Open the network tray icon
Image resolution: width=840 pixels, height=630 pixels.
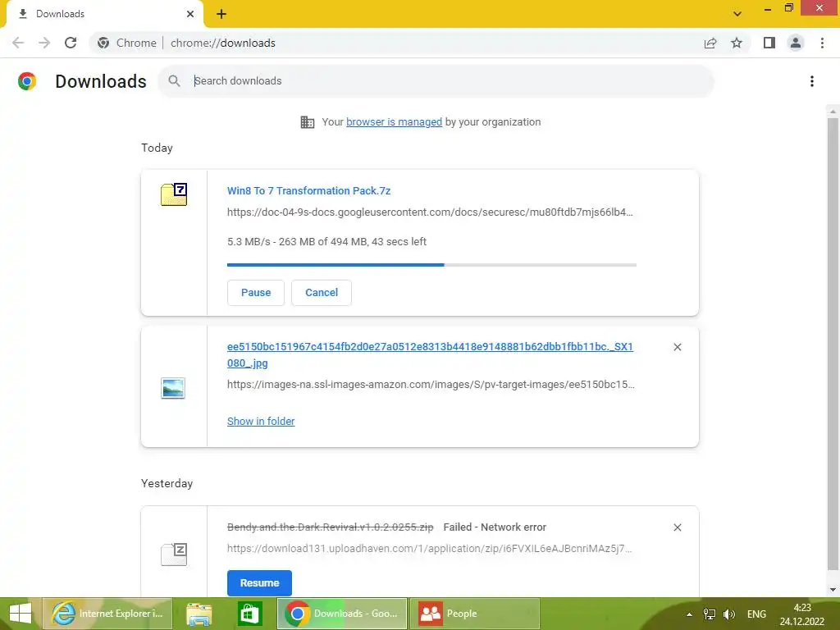710,614
